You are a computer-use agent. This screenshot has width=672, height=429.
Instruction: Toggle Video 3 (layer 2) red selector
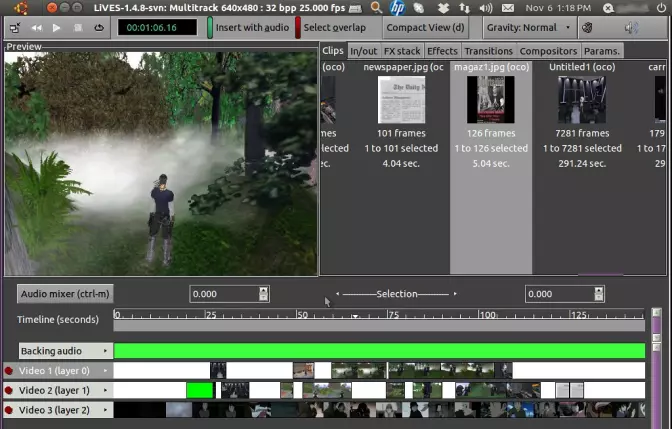tap(9, 410)
